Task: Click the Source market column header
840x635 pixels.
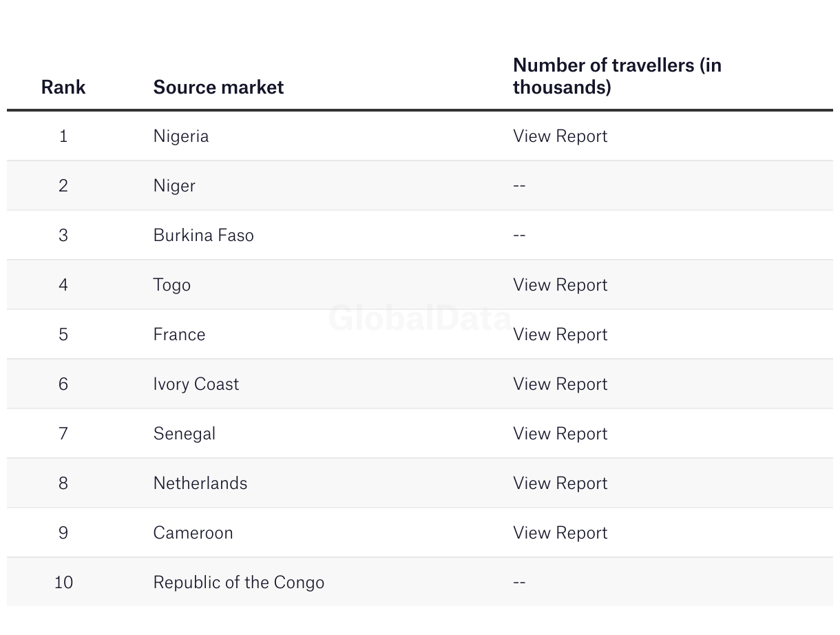Action: click(x=218, y=87)
